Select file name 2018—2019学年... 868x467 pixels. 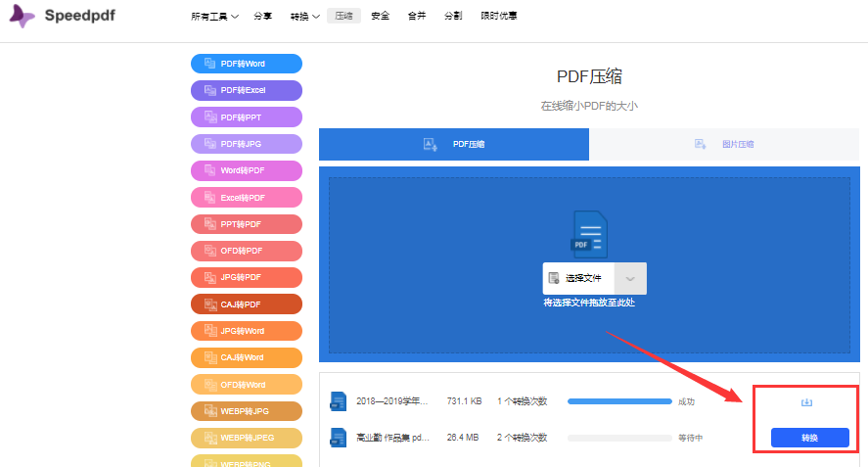click(392, 401)
